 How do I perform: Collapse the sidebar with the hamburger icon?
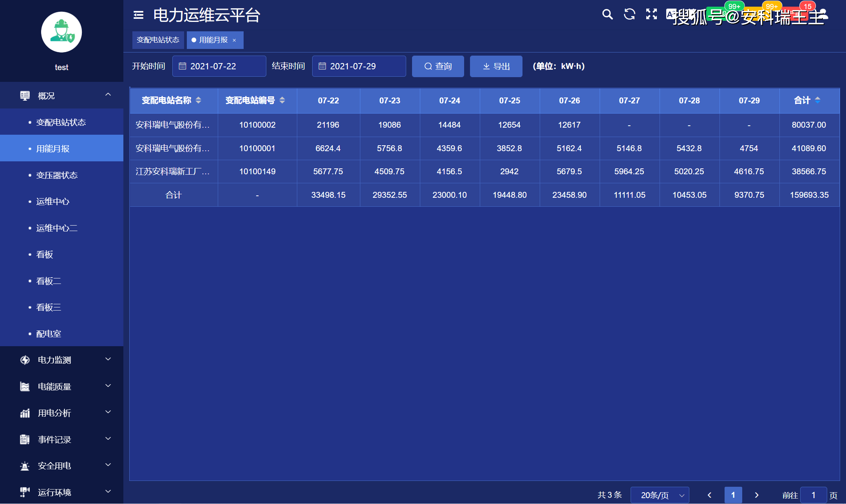pyautogui.click(x=138, y=15)
